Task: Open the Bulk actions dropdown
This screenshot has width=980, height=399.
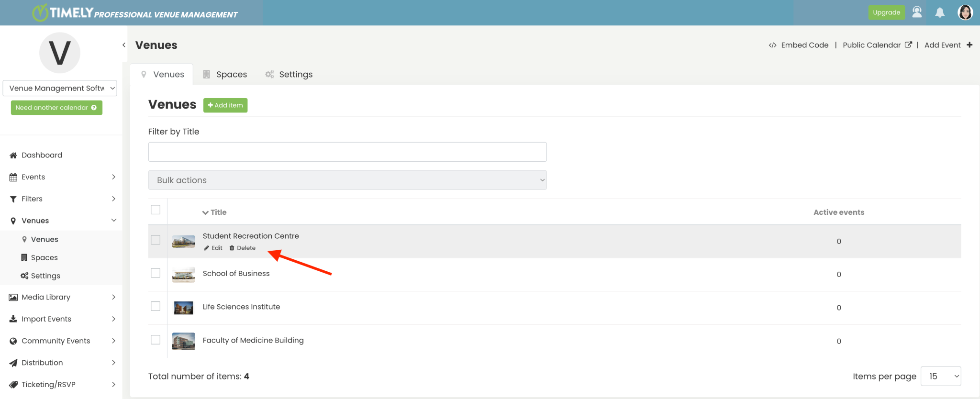Action: (x=347, y=180)
